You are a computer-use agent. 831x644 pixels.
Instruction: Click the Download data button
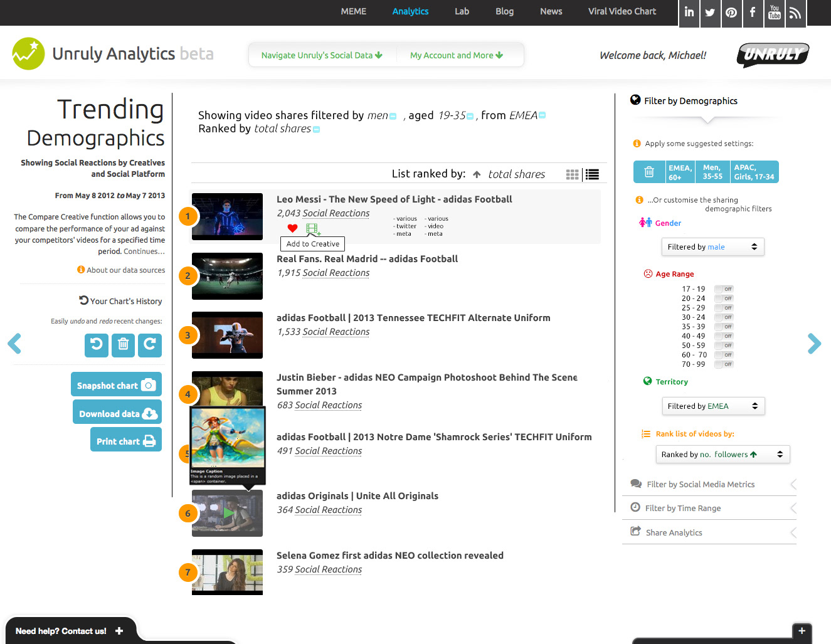coord(117,412)
